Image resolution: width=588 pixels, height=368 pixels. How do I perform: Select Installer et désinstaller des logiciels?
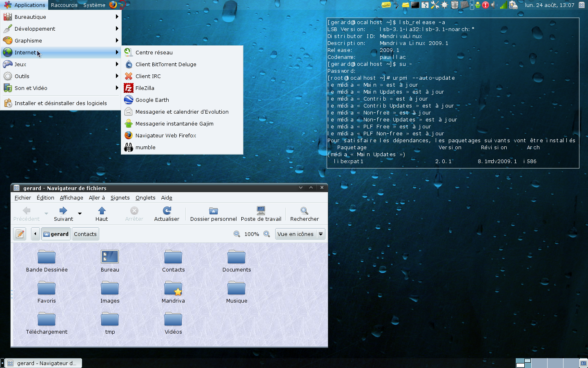click(60, 103)
